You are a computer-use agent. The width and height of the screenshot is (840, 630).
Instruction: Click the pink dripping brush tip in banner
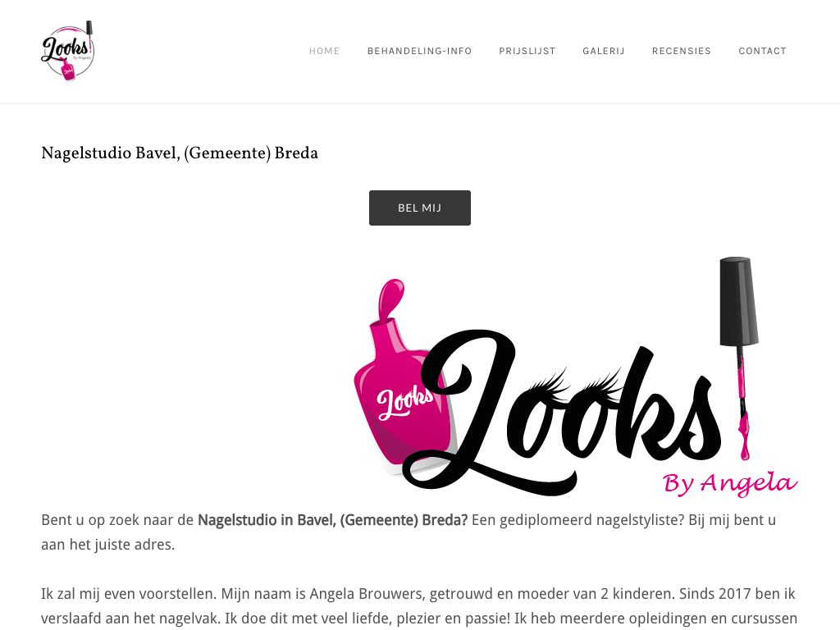pyautogui.click(x=744, y=436)
